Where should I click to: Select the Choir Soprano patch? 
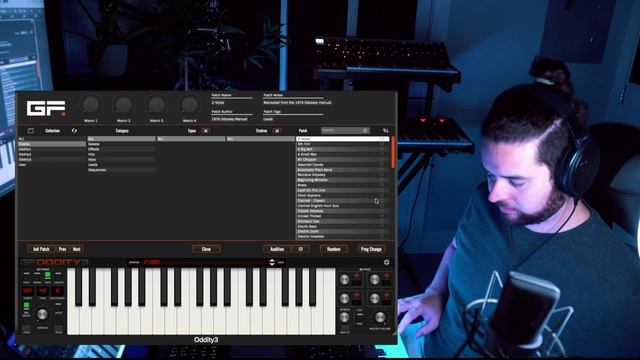tap(342, 196)
